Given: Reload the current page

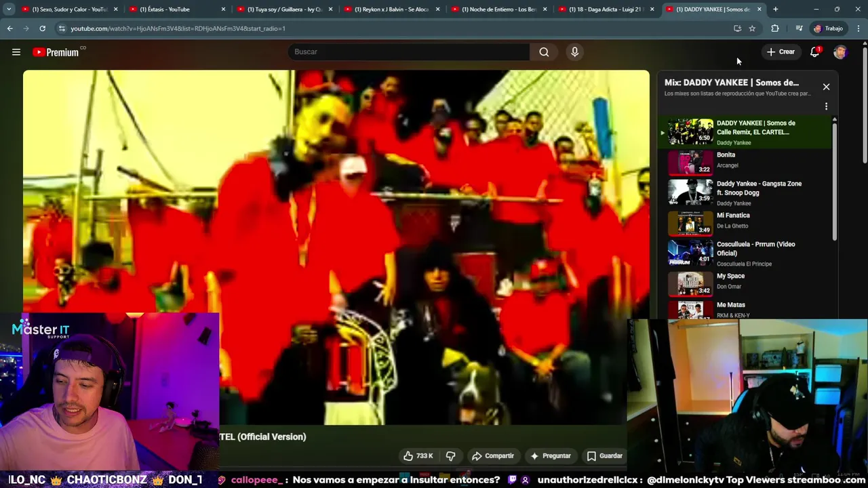Looking at the screenshot, I should 42,28.
